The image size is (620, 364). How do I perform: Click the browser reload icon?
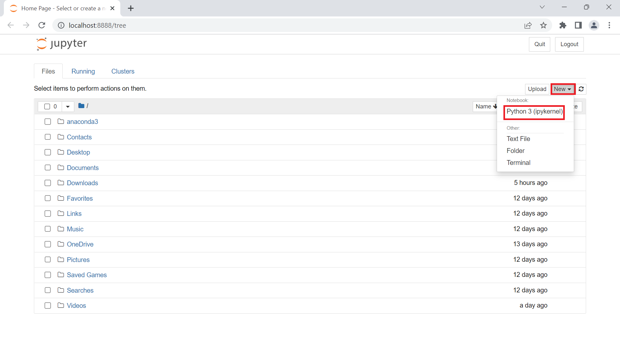pos(42,25)
